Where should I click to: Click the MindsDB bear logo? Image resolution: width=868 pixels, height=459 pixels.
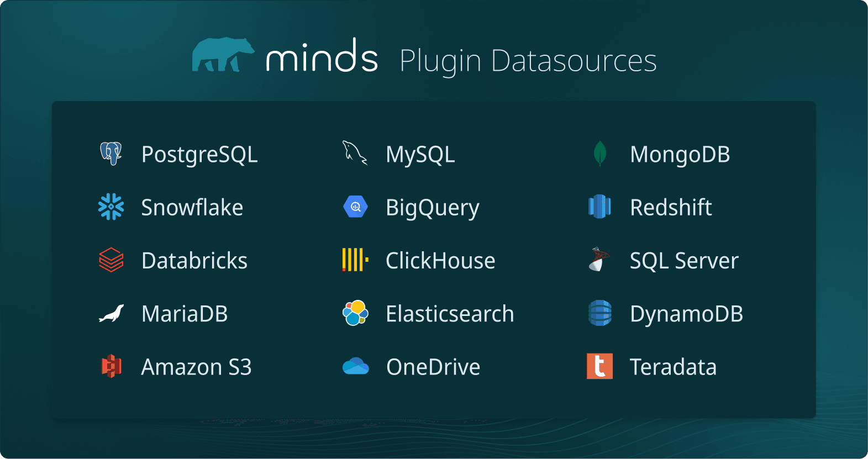point(223,55)
